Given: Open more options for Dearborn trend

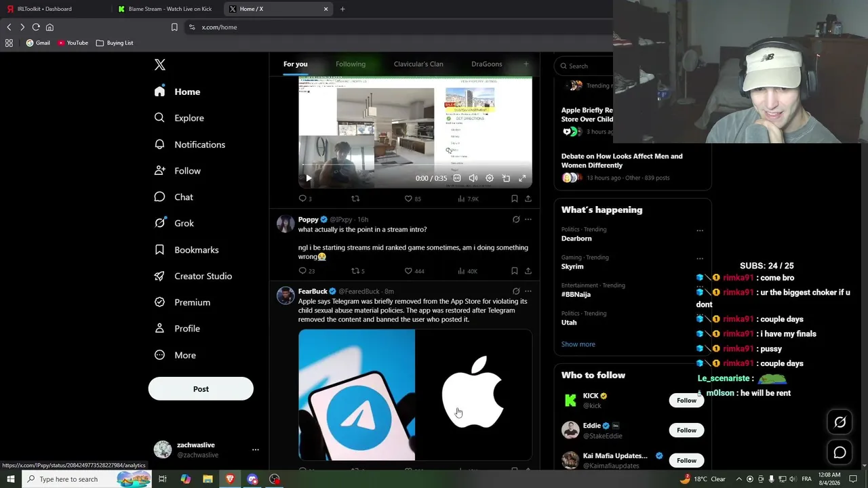Looking at the screenshot, I should [x=700, y=230].
